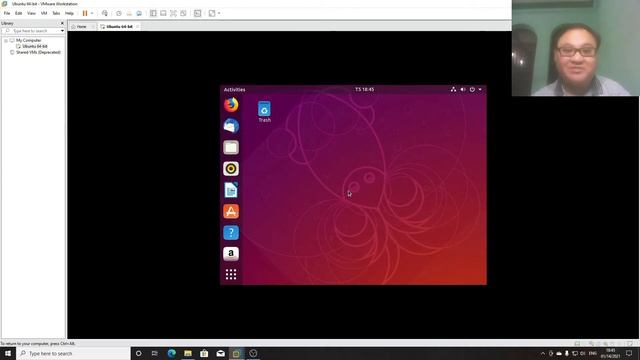Enter full screen mode via toolbar icon
The image size is (640, 360).
coord(173,13)
